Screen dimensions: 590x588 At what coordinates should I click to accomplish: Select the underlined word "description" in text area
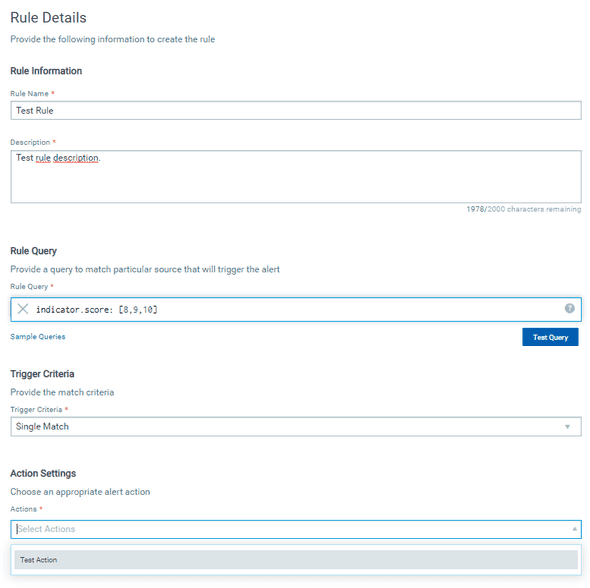coord(76,158)
